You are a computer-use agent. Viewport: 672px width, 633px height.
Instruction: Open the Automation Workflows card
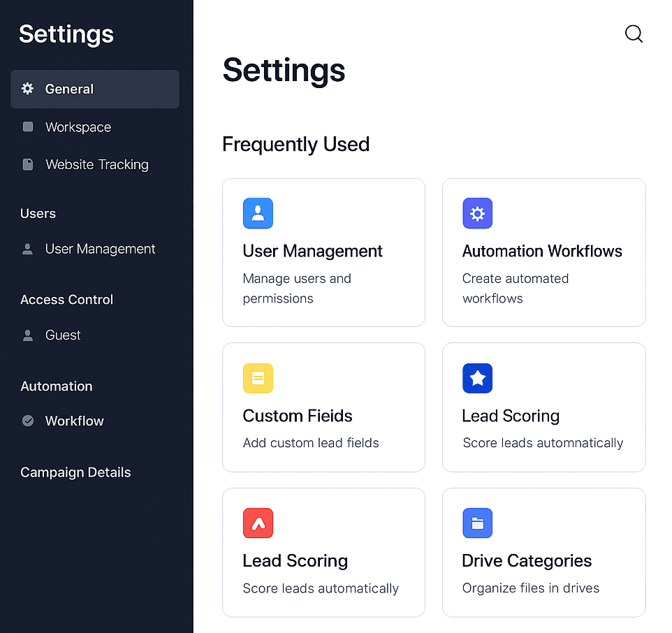[x=543, y=253]
